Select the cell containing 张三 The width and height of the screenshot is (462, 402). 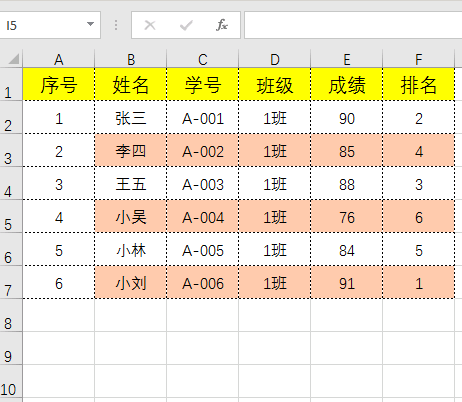point(131,117)
